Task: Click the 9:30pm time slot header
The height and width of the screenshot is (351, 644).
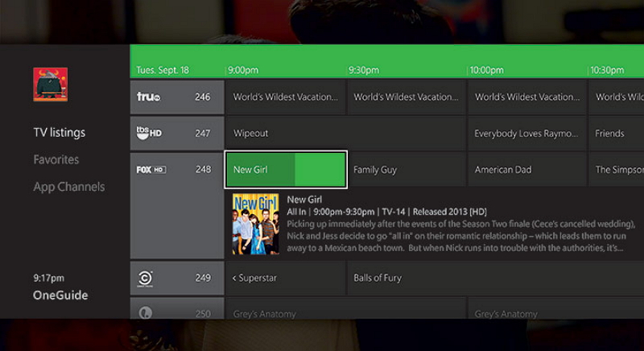Action: coord(364,70)
